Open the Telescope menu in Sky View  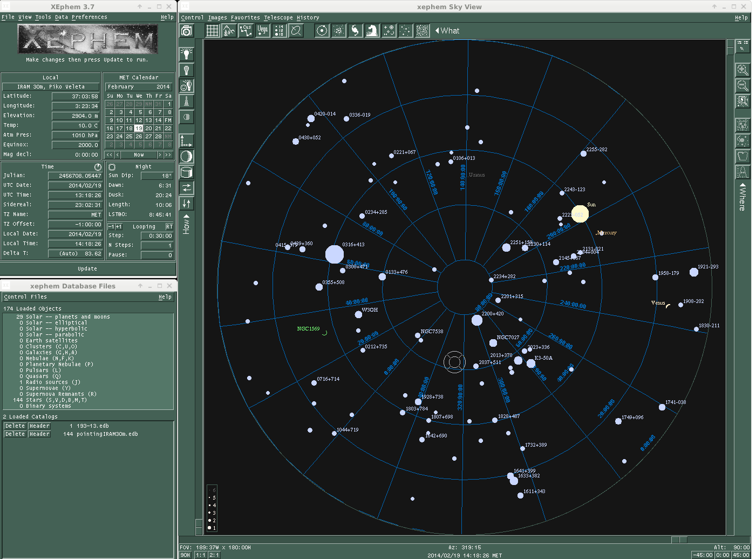coord(278,18)
